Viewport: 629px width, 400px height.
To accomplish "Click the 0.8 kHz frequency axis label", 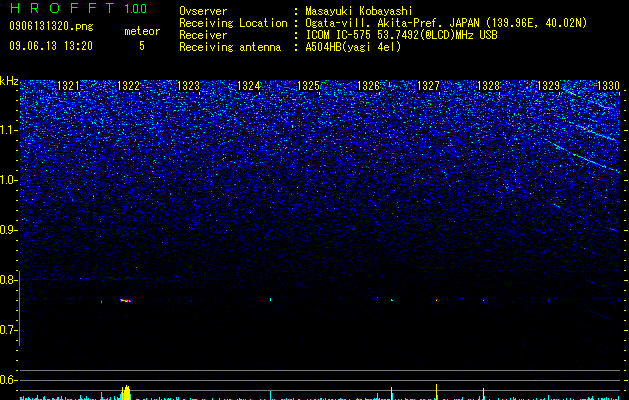I will (9, 280).
